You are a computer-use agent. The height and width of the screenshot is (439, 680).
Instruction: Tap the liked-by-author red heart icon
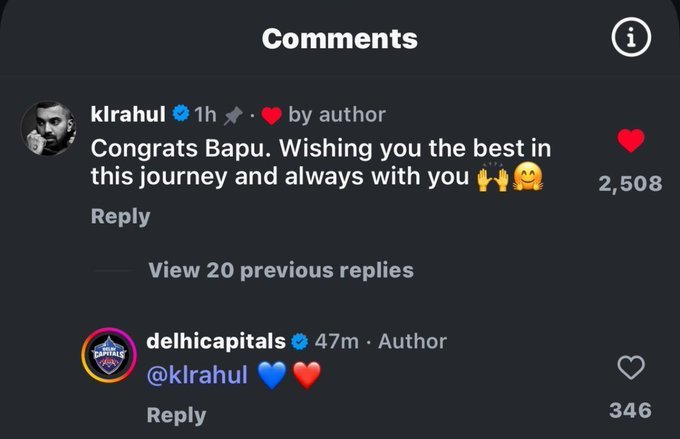271,116
